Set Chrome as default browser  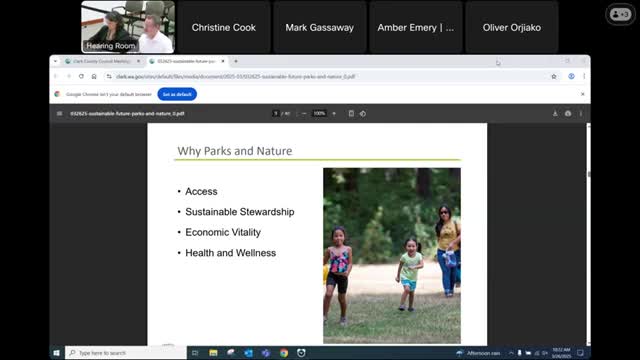click(177, 94)
